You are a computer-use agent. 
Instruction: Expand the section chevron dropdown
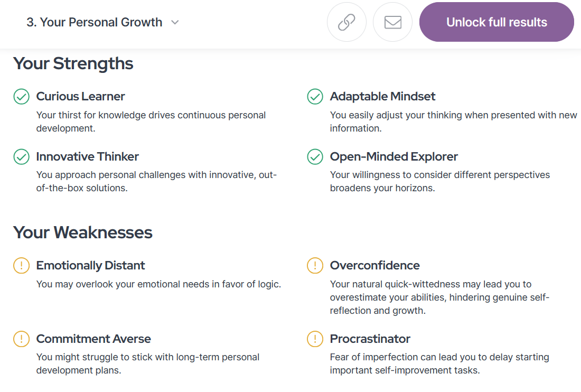click(175, 23)
